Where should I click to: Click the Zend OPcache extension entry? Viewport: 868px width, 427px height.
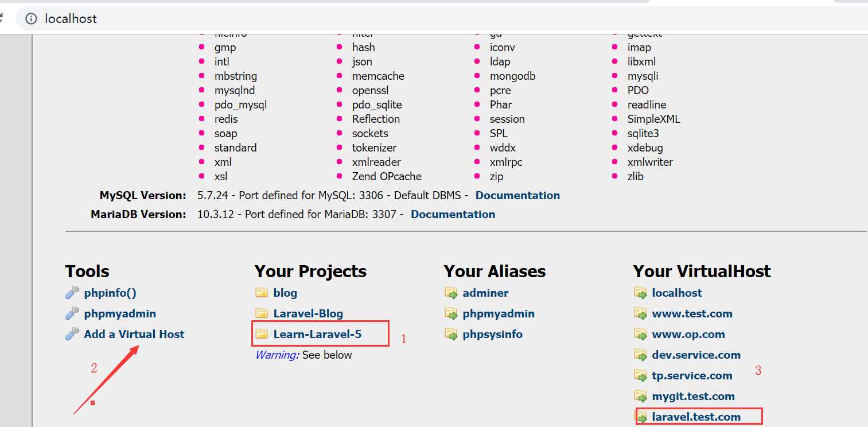tap(387, 176)
